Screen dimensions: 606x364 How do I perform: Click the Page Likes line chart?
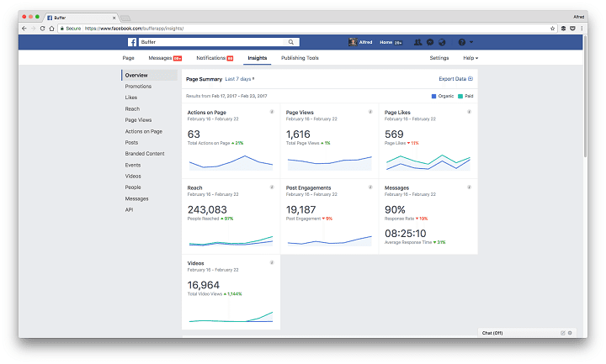click(428, 162)
